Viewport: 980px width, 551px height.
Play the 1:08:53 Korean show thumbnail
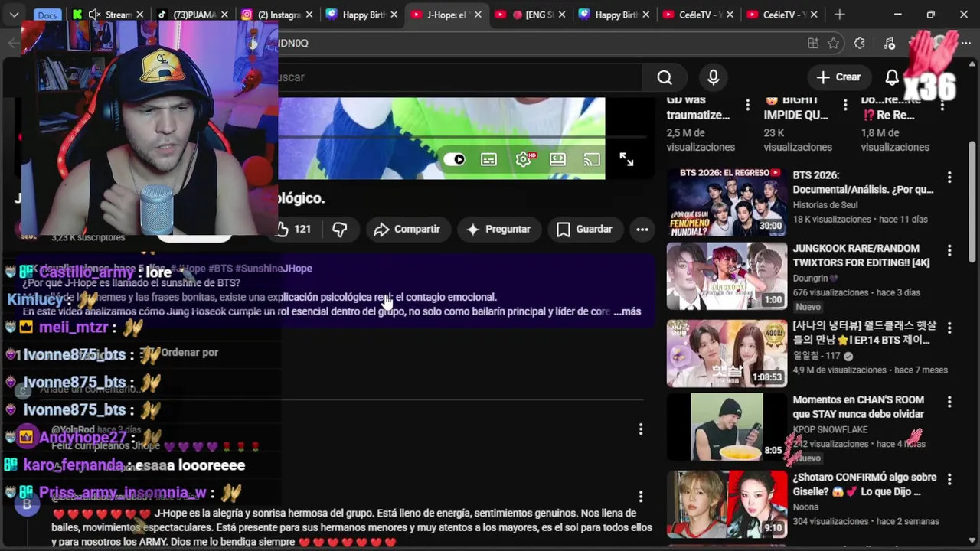[727, 353]
